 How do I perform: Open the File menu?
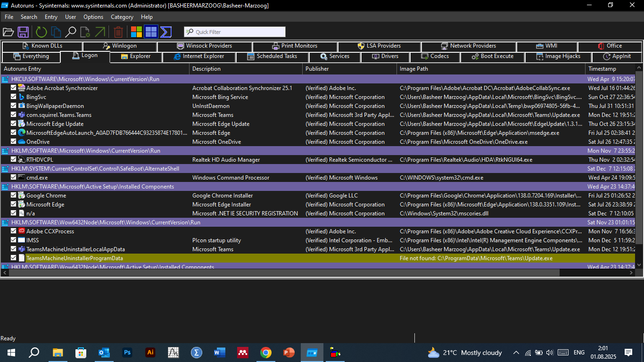tap(9, 17)
